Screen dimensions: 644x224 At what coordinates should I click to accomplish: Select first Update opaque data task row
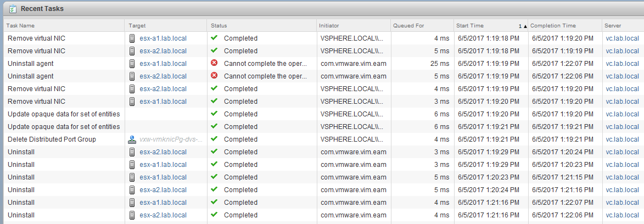click(x=64, y=114)
